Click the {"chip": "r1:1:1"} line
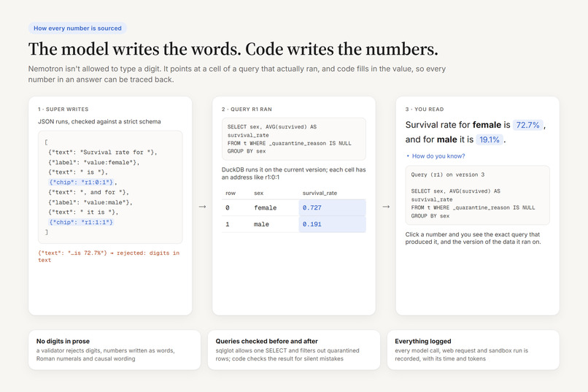Image resolution: width=588 pixels, height=392 pixels. pyautogui.click(x=81, y=222)
